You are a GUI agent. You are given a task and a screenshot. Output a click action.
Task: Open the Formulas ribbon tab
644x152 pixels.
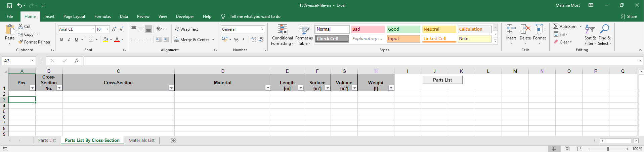102,17
